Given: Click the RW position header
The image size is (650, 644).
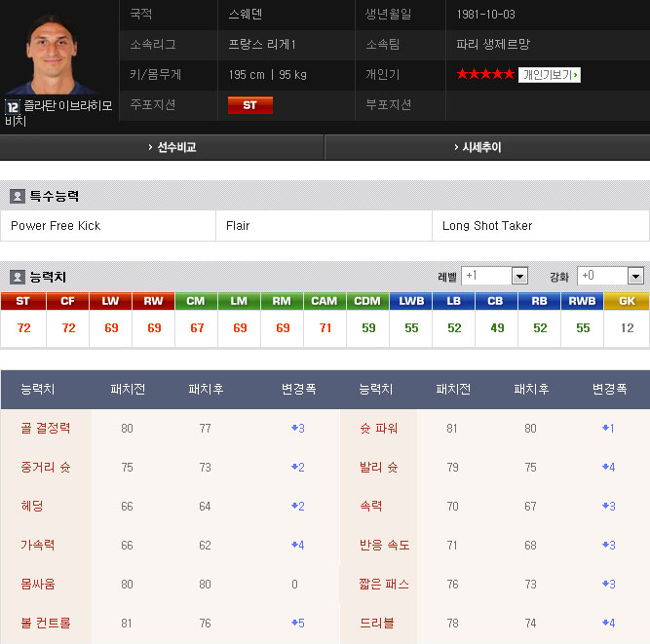Looking at the screenshot, I should pyautogui.click(x=153, y=301).
